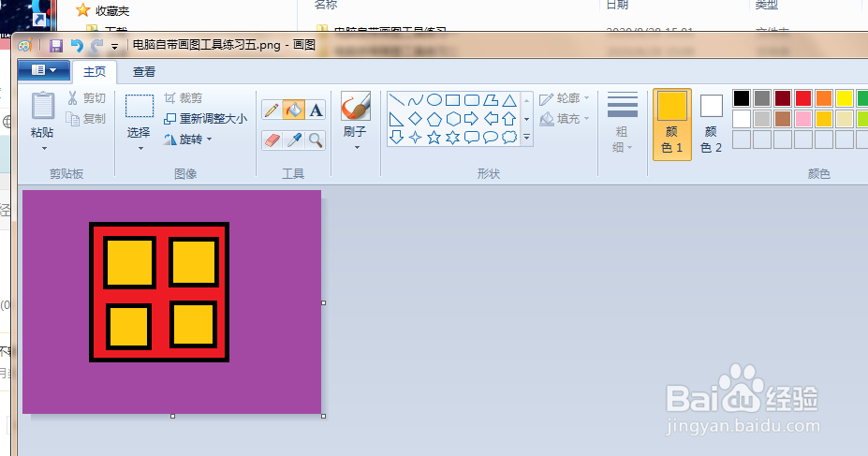Viewport: 868px width, 456px height.
Task: Choose the Left arrow shape
Action: (x=491, y=119)
